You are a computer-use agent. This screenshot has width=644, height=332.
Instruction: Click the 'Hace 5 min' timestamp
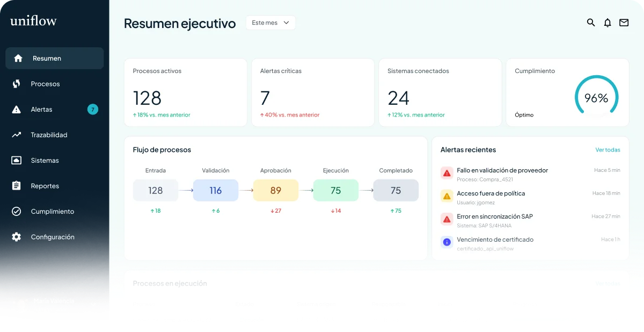[x=607, y=170]
